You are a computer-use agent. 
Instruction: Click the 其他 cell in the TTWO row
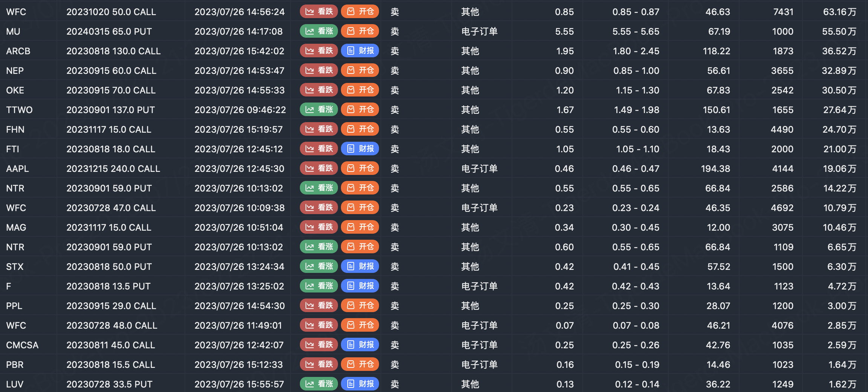[x=470, y=110]
